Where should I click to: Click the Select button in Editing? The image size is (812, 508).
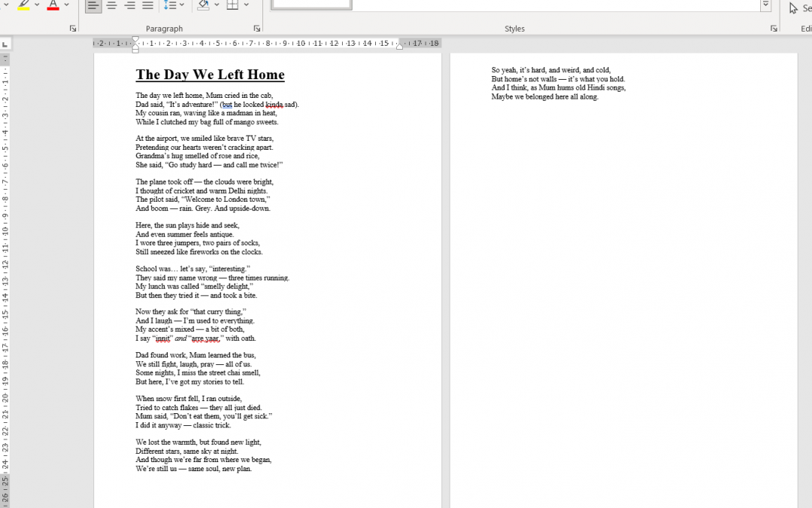pyautogui.click(x=799, y=8)
